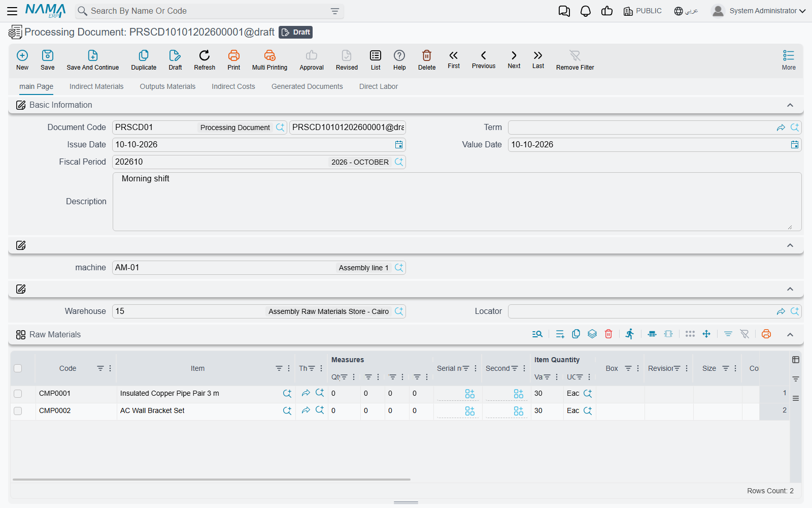This screenshot has width=812, height=508.
Task: Click Save And Continue button
Action: pyautogui.click(x=93, y=60)
